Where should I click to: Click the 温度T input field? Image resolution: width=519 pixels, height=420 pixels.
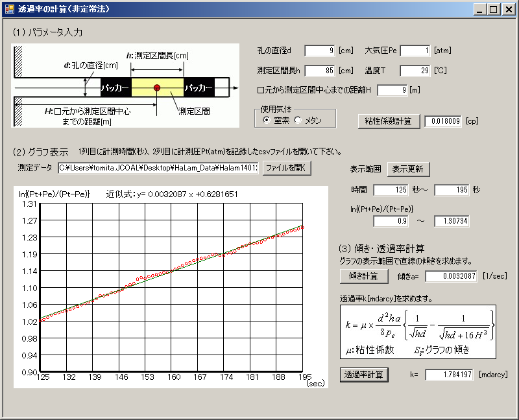(x=415, y=70)
